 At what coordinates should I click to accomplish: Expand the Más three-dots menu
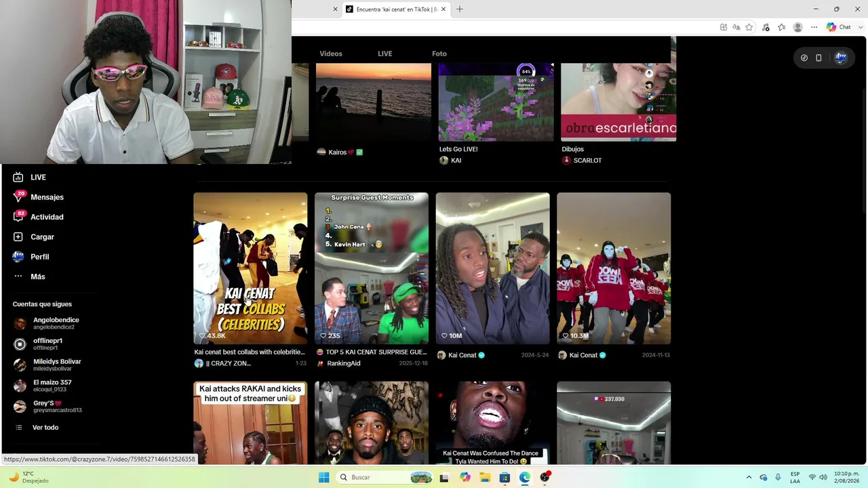18,277
